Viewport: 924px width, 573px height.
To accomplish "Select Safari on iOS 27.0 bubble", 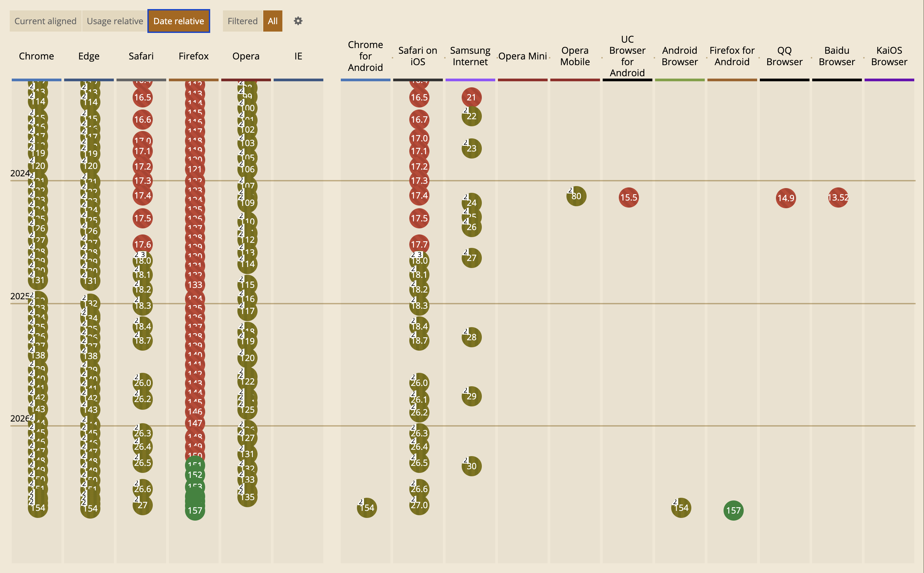I will point(419,505).
